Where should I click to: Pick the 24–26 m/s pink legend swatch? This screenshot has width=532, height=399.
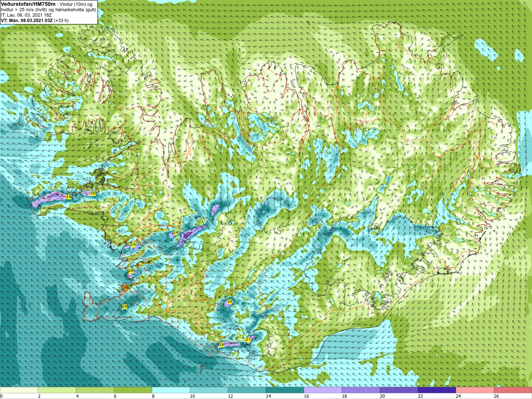coord(475,390)
